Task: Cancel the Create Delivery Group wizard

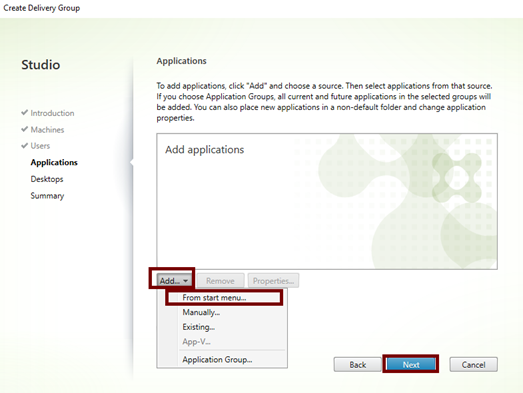Action: 473,365
